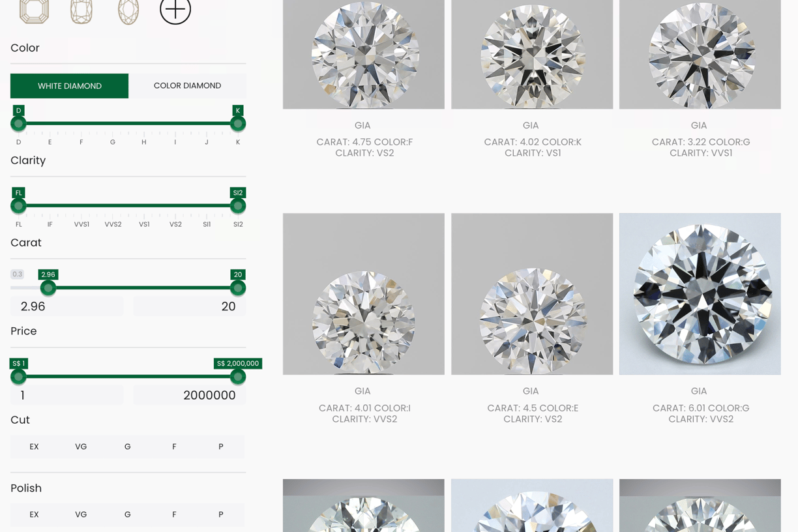Show more shapes with plus icon

tap(175, 10)
